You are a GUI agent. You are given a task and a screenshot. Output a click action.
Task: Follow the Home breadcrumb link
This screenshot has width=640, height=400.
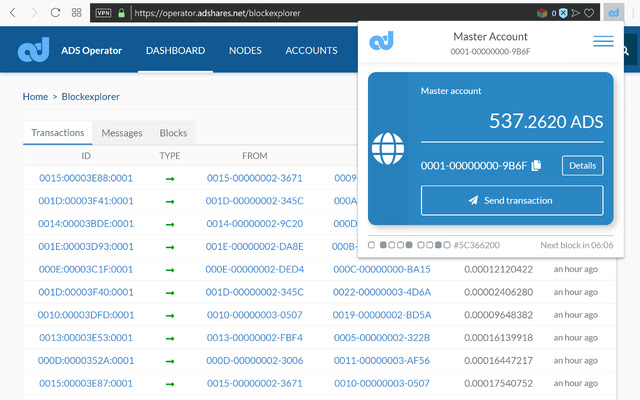coord(35,97)
